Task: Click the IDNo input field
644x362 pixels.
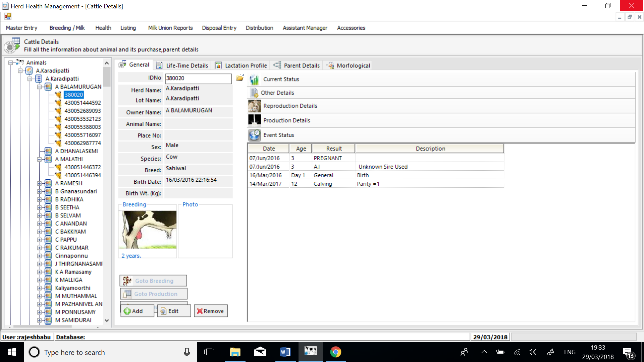Action: (198, 78)
